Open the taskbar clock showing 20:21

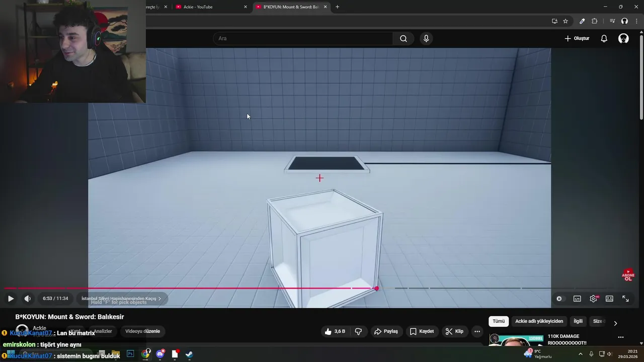click(628, 354)
